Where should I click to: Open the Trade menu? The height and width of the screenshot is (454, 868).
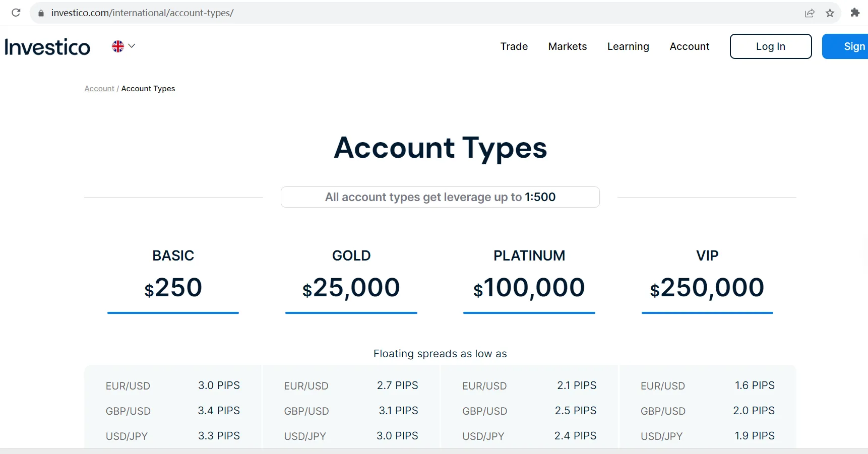click(514, 46)
